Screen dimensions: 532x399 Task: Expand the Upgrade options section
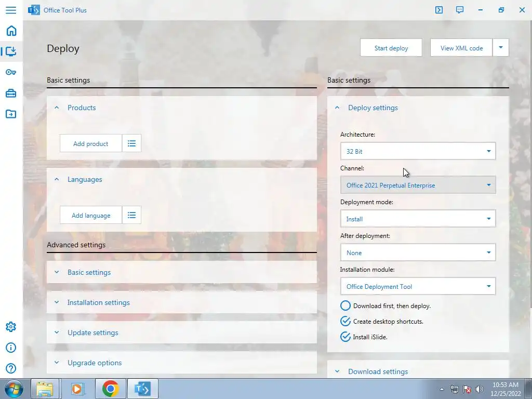181,362
